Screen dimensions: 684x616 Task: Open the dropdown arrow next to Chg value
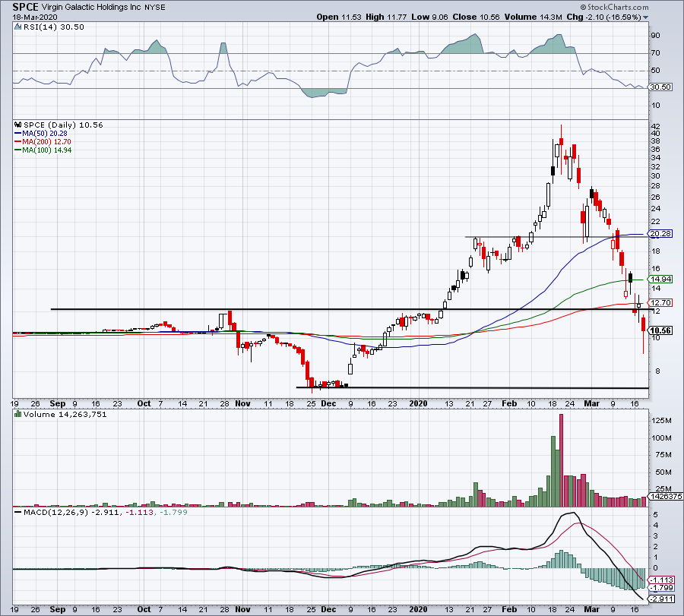645,17
